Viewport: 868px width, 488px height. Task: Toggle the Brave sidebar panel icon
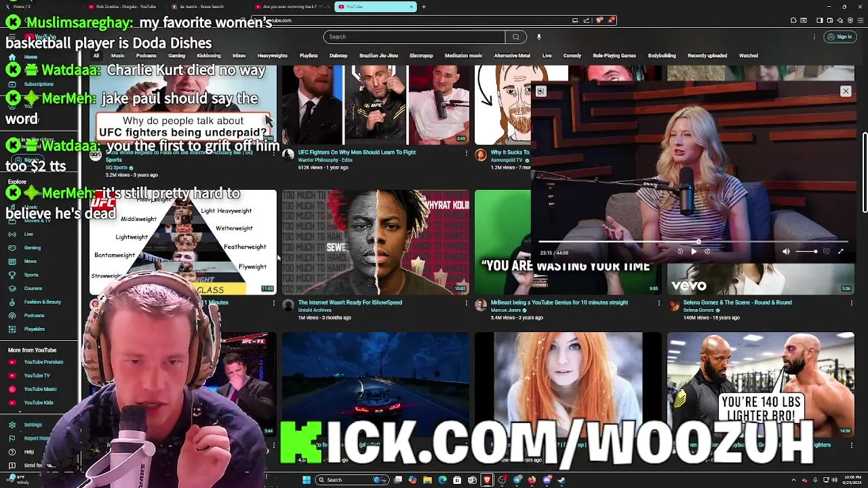tap(819, 20)
